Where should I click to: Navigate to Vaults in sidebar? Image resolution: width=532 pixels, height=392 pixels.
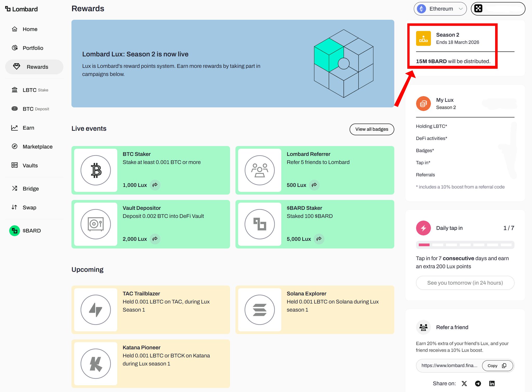click(x=30, y=165)
